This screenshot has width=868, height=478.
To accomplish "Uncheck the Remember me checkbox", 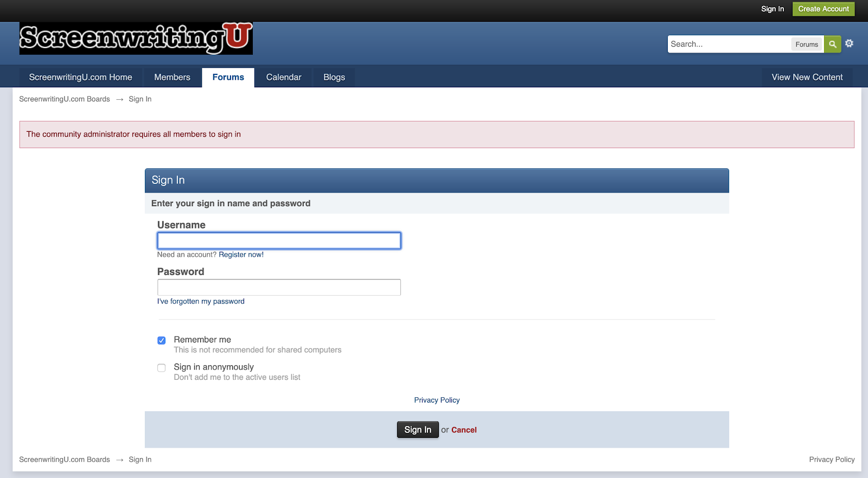I will click(162, 341).
